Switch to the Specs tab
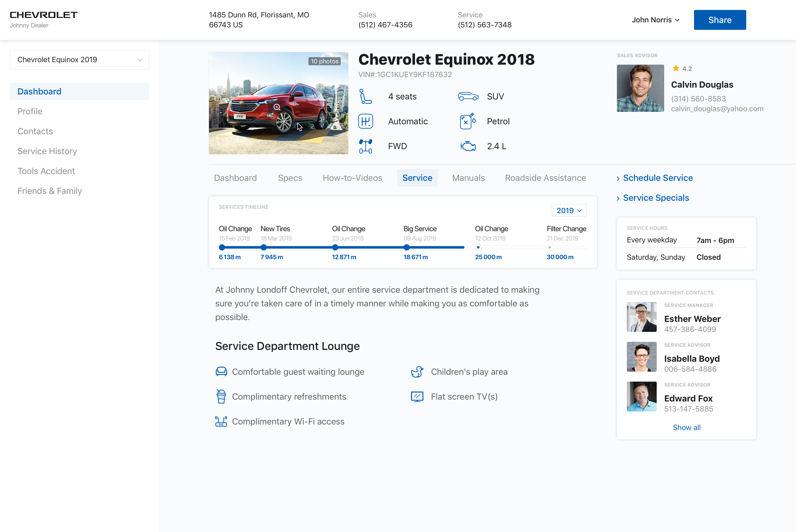This screenshot has width=796, height=532. 290,178
